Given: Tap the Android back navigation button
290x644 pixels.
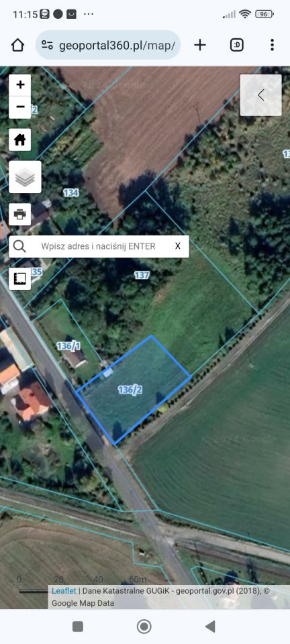Looking at the screenshot, I should 210,627.
